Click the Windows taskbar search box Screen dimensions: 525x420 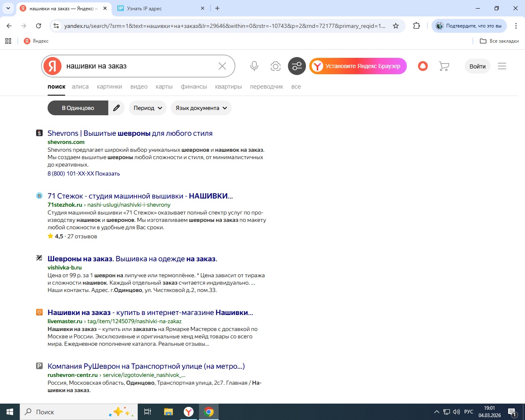click(78, 412)
